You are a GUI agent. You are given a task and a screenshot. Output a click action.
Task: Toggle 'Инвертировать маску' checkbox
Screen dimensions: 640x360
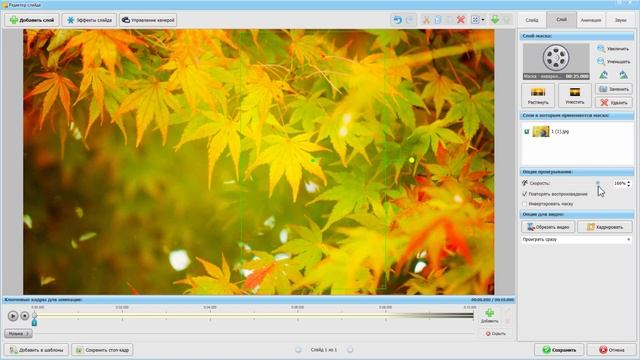[524, 204]
